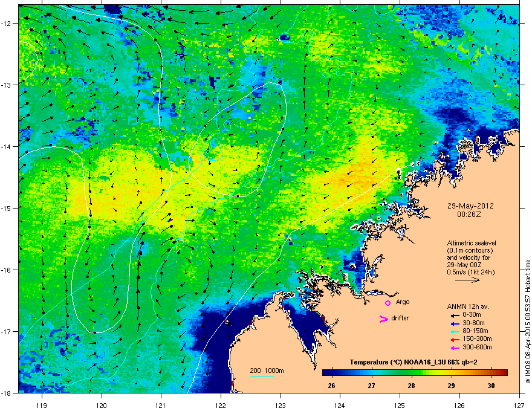Click the black 0-30m arrow legend symbol

point(455,316)
